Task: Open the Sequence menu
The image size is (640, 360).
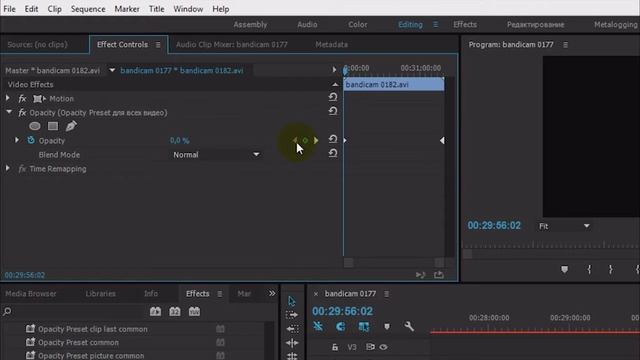Action: 88,9
